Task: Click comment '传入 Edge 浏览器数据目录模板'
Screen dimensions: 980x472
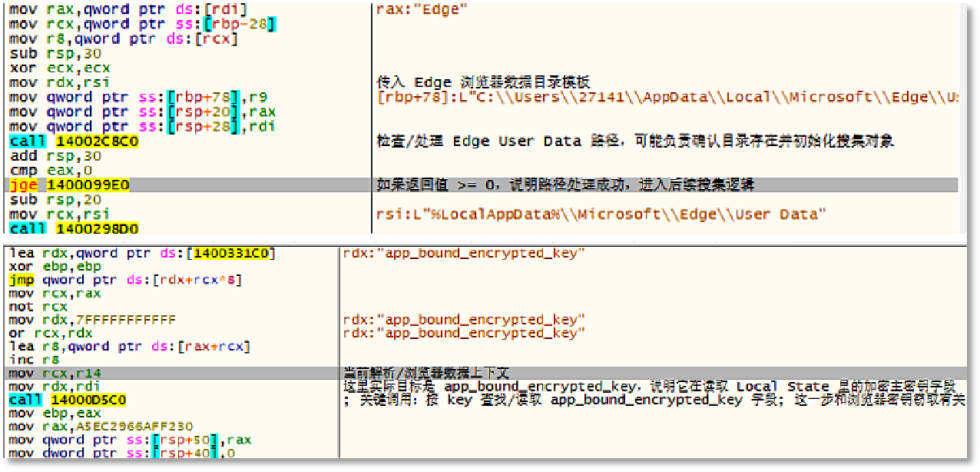Action: tap(483, 82)
